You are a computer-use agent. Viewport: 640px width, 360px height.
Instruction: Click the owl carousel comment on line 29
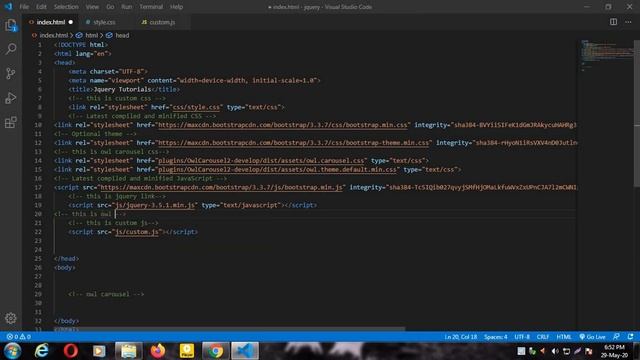[106, 294]
